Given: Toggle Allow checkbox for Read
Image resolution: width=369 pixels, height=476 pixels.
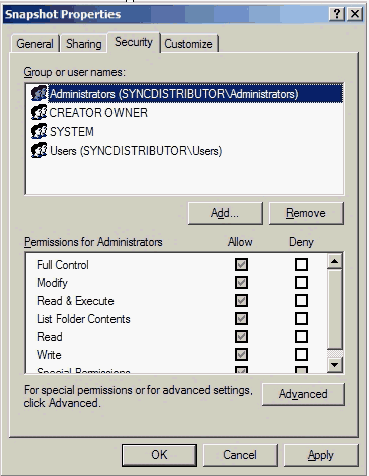Looking at the screenshot, I should (x=241, y=337).
